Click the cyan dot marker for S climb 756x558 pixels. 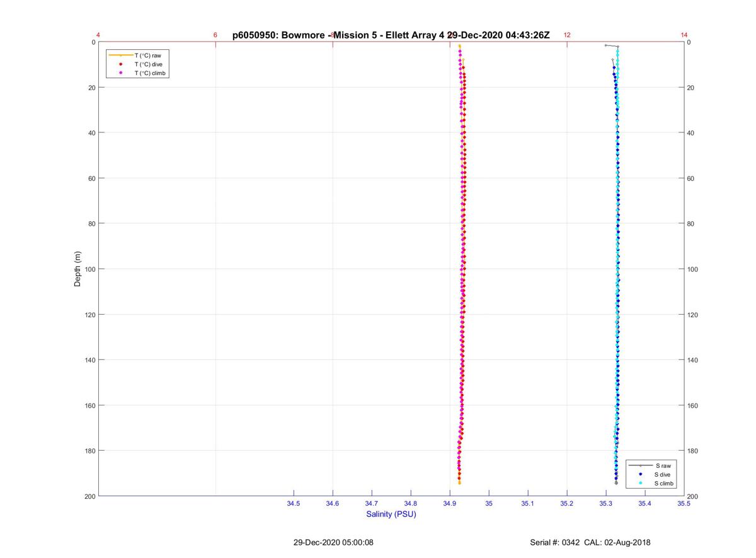pyautogui.click(x=641, y=484)
